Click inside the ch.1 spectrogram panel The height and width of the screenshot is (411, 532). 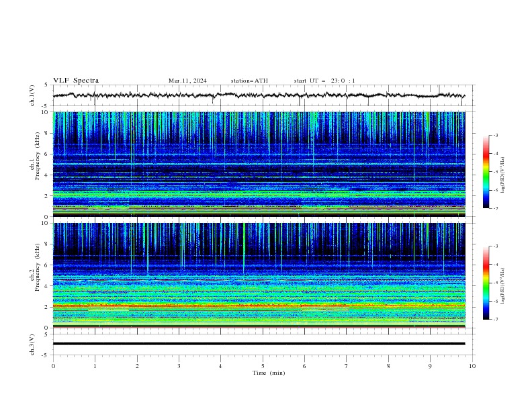(x=259, y=164)
